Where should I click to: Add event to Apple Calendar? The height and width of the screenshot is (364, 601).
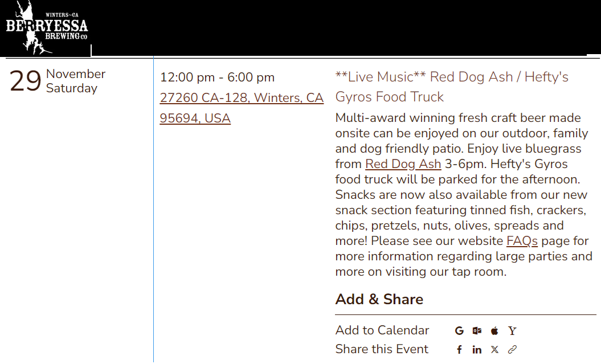pos(494,331)
